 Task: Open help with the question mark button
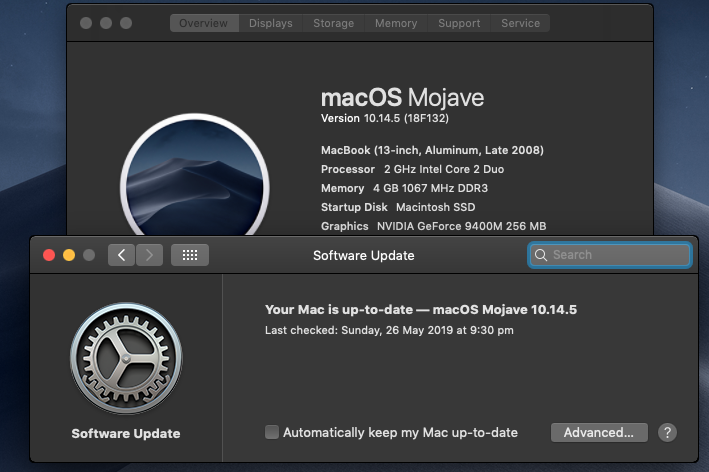[x=667, y=433]
